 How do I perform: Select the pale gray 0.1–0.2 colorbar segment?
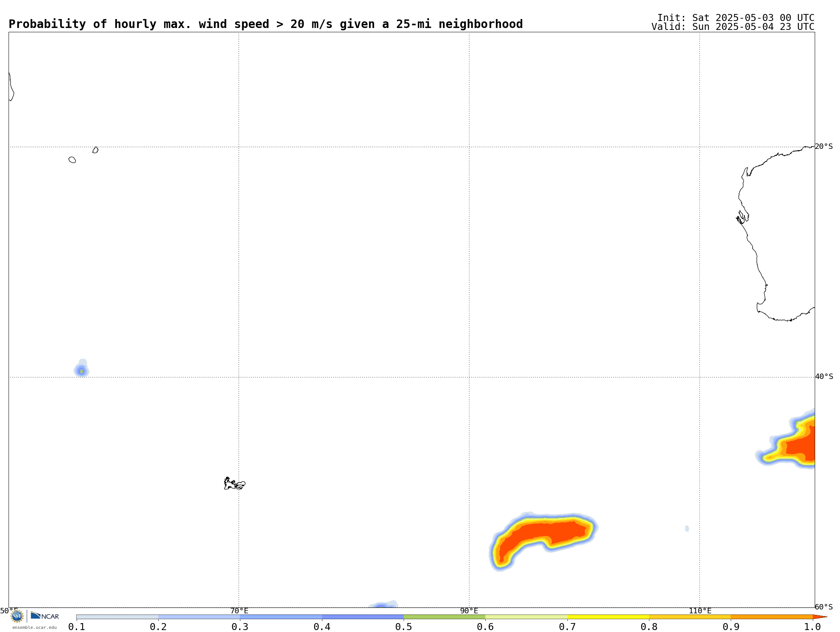tap(117, 617)
